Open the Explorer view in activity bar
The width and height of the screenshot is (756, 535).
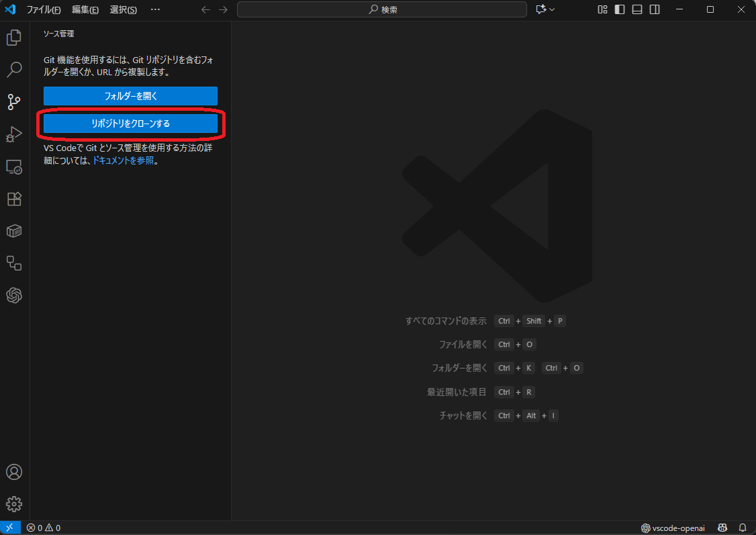[x=14, y=38]
